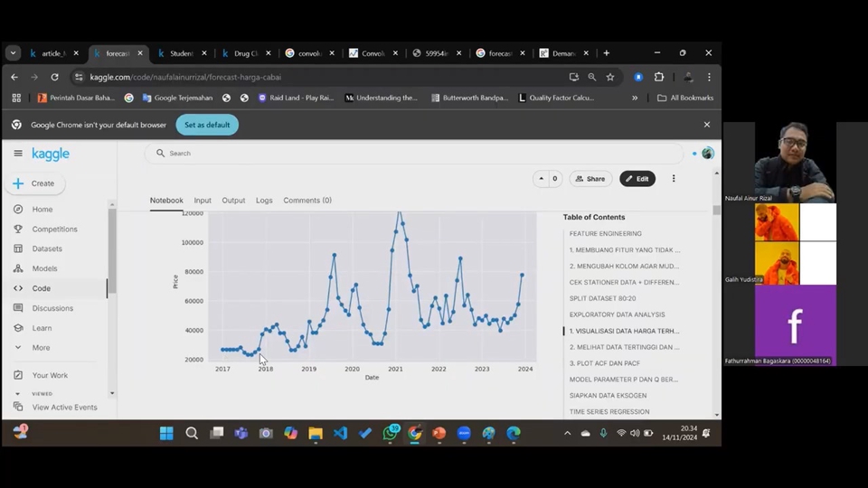
Task: Open Learn in the sidebar
Action: (42, 328)
